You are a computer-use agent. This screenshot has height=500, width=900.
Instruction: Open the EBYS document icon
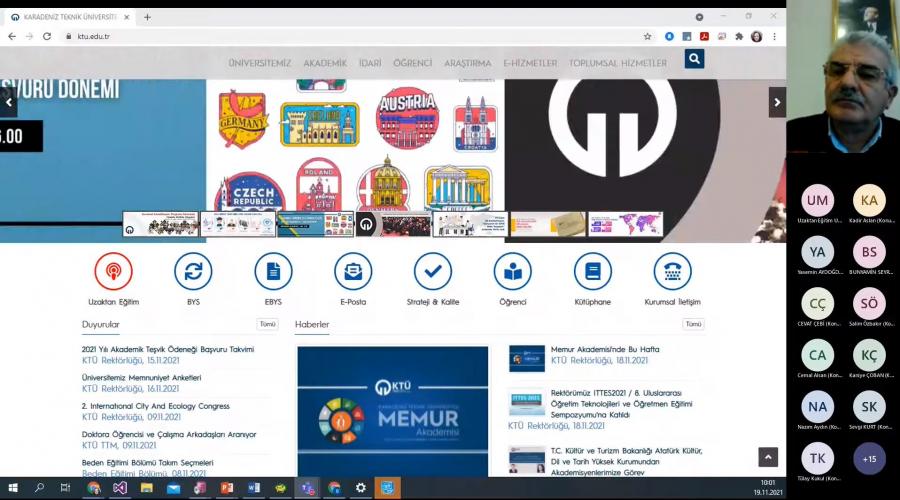tap(273, 271)
